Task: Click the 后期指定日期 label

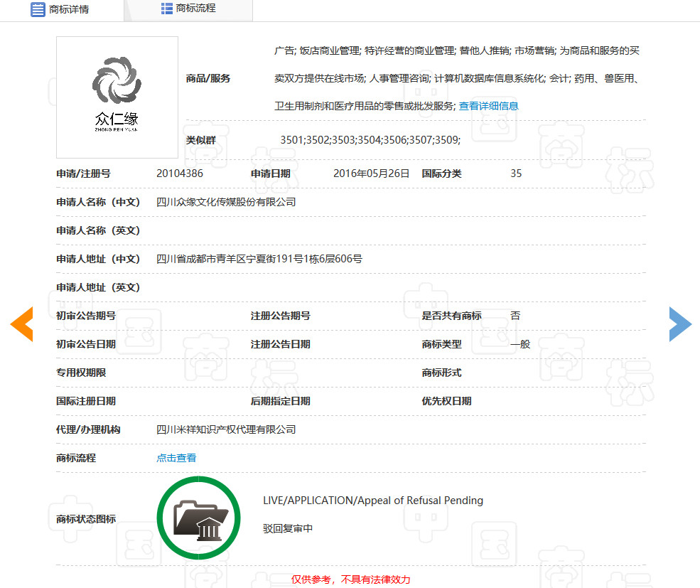Action: 281,401
